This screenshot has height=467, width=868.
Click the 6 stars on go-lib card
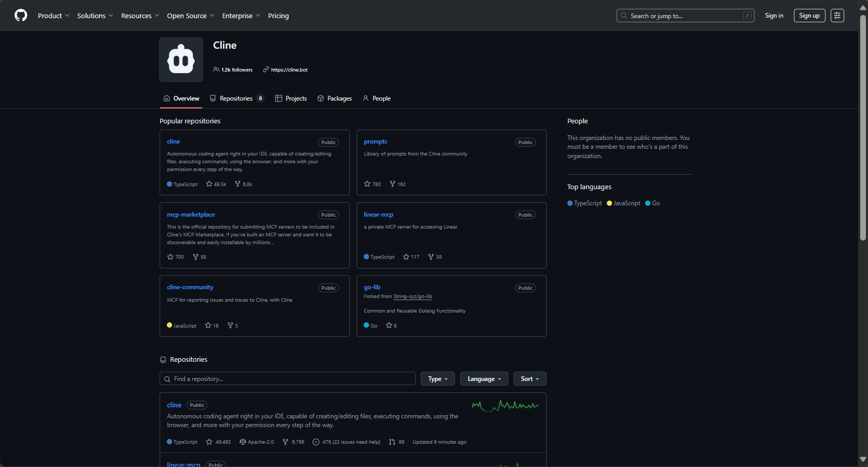coord(391,326)
